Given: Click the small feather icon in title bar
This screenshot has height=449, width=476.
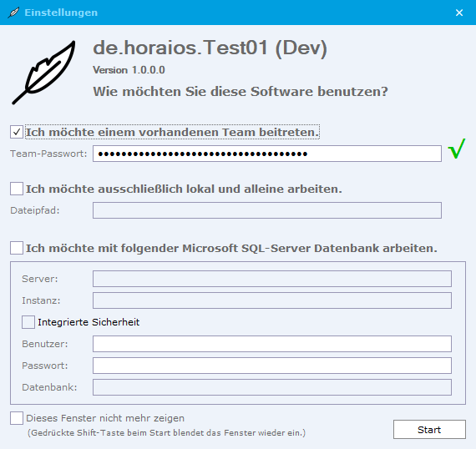Looking at the screenshot, I should point(13,13).
